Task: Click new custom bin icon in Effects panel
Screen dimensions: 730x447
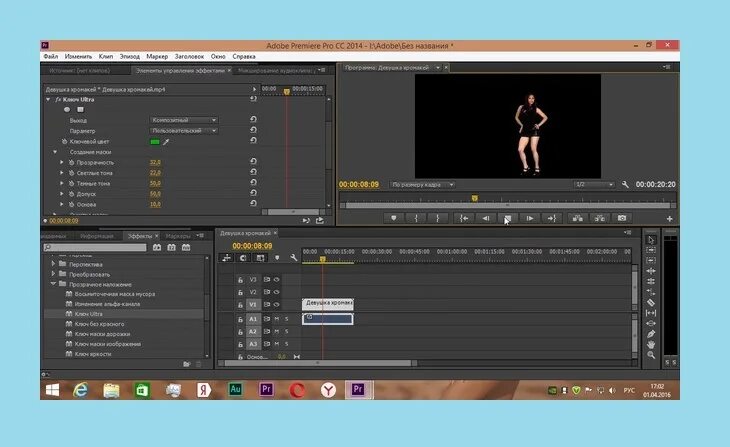Action: pos(187,364)
